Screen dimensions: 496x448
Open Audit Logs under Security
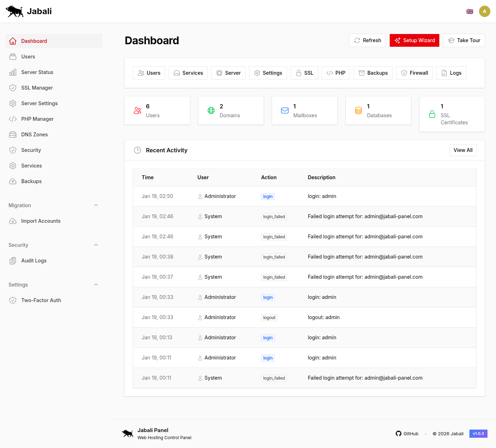pyautogui.click(x=34, y=260)
